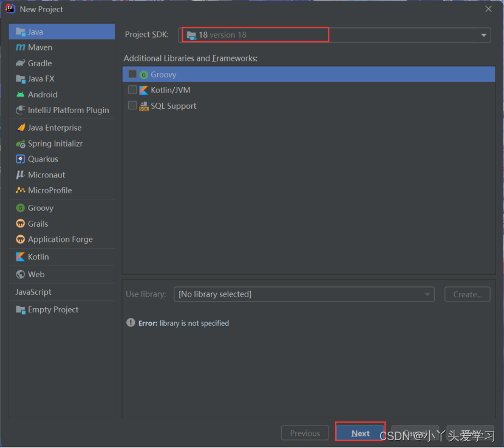This screenshot has height=448, width=504.
Task: Select IntelliJ Platform Plugin label
Action: point(68,110)
